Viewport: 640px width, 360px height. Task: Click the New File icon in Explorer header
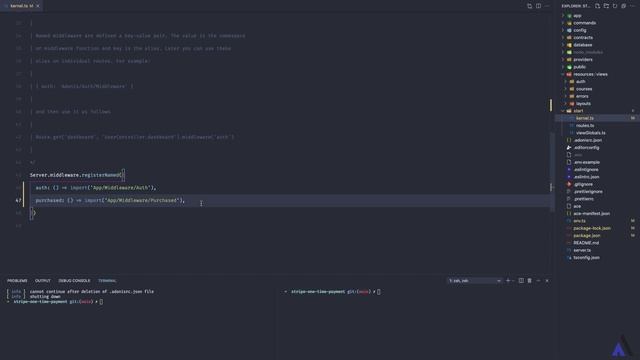tap(597, 6)
